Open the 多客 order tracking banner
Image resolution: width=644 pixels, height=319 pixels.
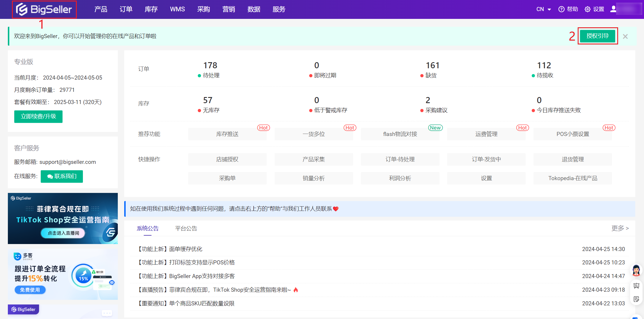pos(63,274)
